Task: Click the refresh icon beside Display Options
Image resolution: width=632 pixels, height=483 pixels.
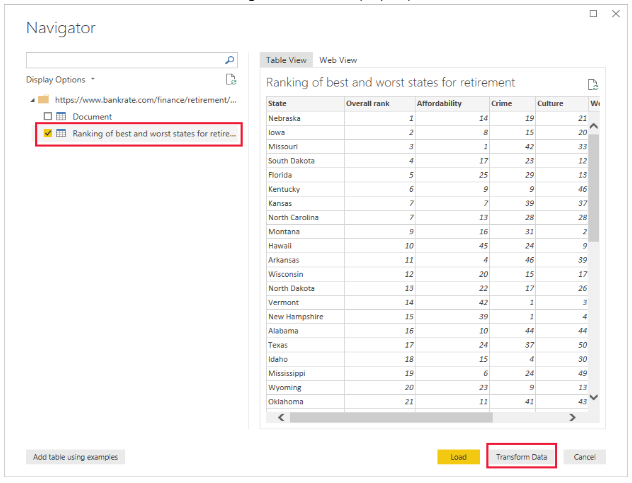Action: 231,79
